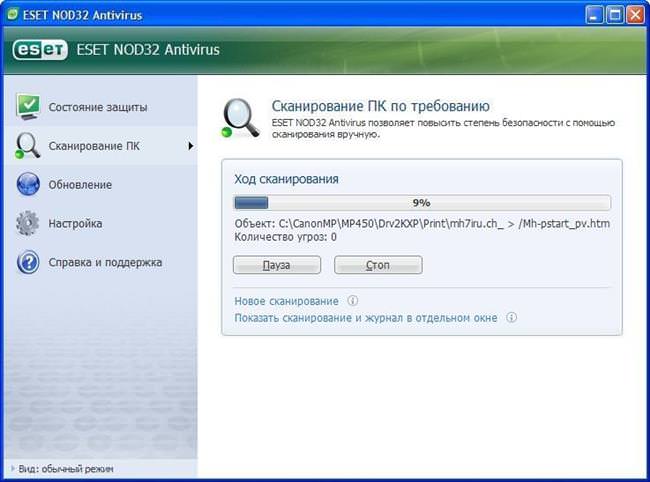Click info icon next to Новое сканирование
Screen dimensions: 650x482
coord(352,300)
